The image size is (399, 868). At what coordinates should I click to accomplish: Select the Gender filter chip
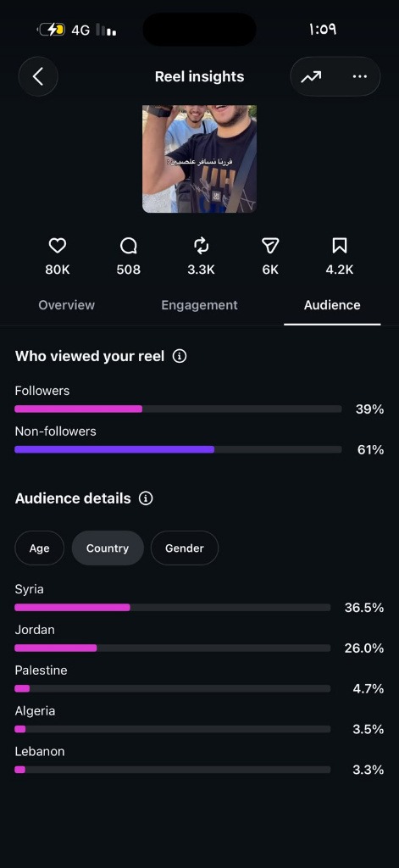pyautogui.click(x=185, y=548)
